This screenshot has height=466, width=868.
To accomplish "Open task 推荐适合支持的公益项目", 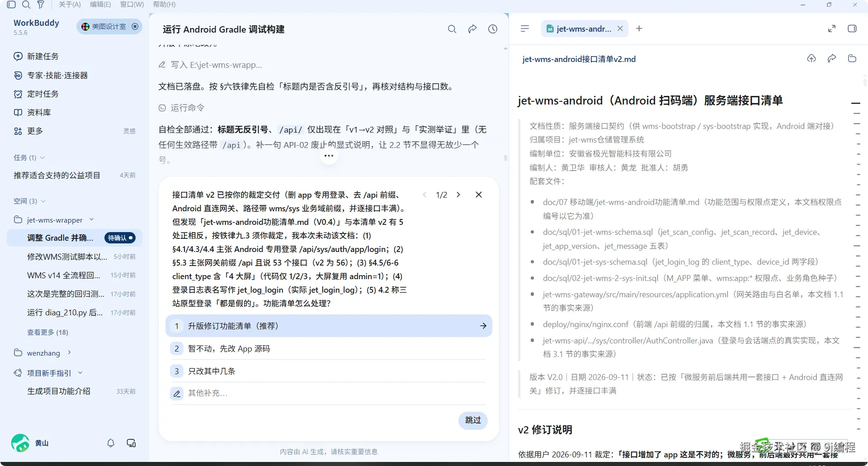I will pyautogui.click(x=75, y=175).
